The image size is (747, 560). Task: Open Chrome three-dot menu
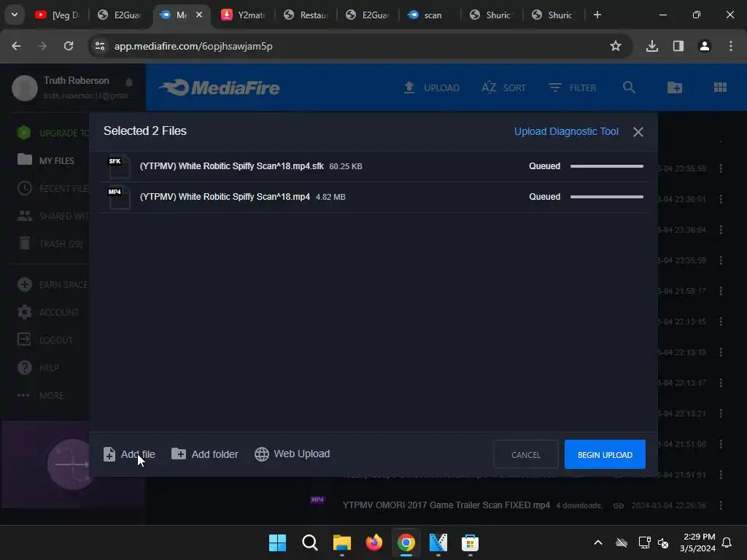[x=730, y=46]
